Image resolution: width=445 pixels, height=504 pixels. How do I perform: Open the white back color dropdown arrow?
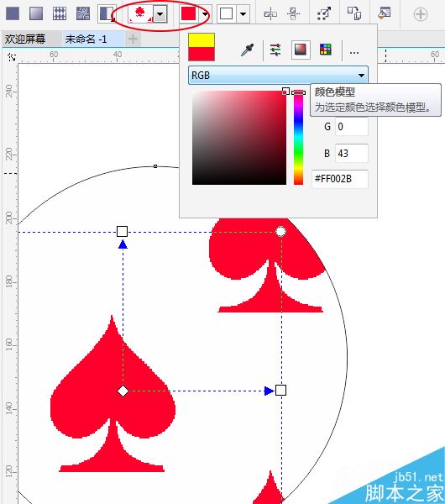point(243,14)
